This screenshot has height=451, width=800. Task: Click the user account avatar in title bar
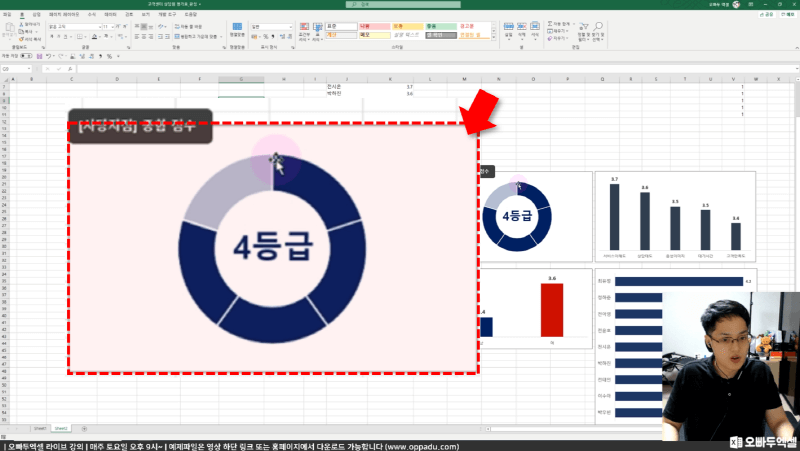[x=736, y=4]
